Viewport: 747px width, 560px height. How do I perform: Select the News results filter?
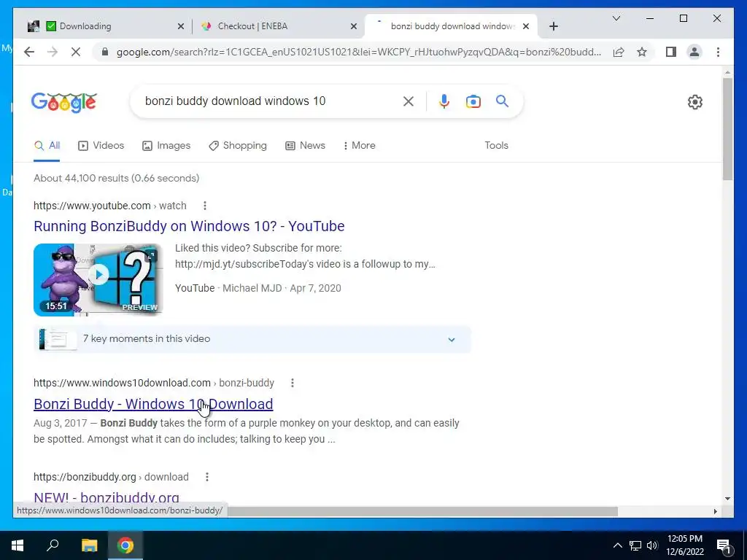[306, 146]
